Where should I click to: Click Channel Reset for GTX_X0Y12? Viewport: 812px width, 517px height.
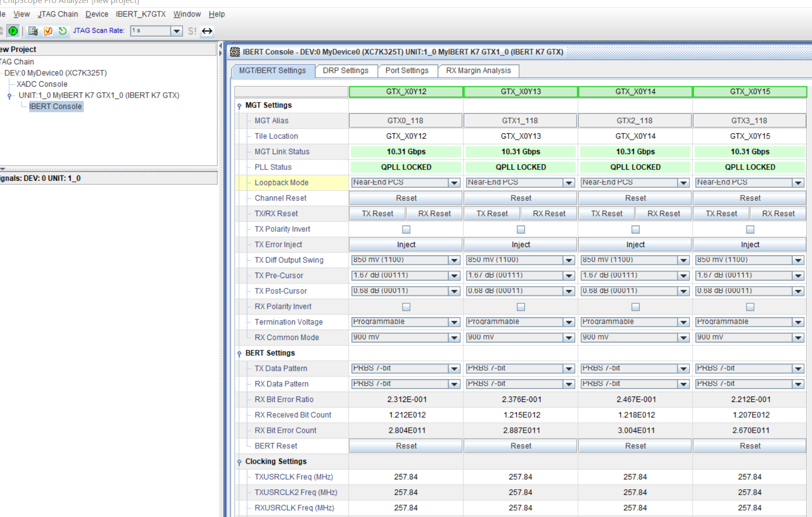[406, 198]
